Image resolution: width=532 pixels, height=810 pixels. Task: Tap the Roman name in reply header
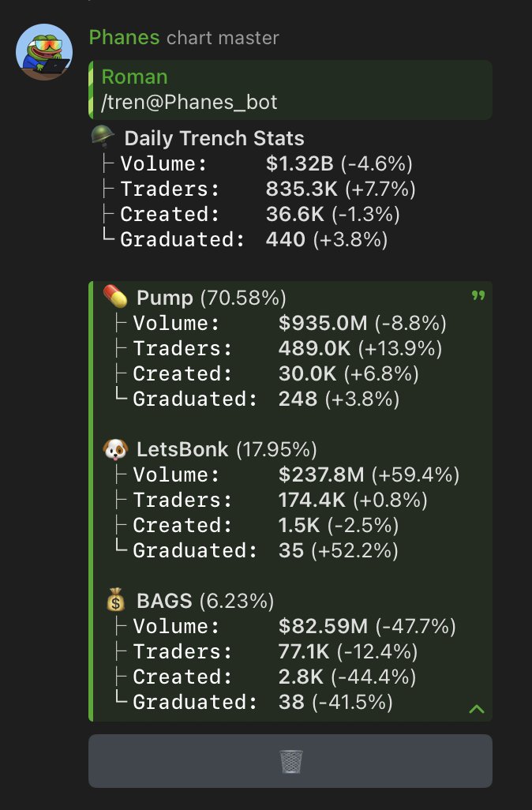[x=134, y=77]
